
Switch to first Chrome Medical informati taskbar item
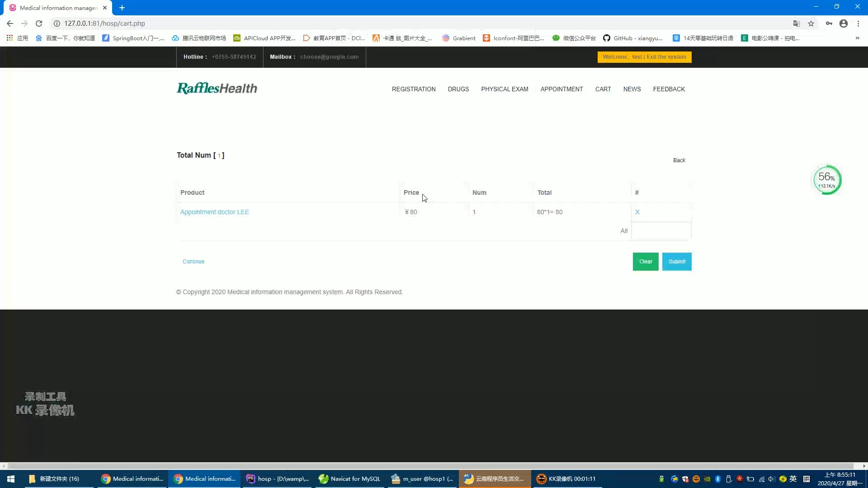[x=132, y=479]
